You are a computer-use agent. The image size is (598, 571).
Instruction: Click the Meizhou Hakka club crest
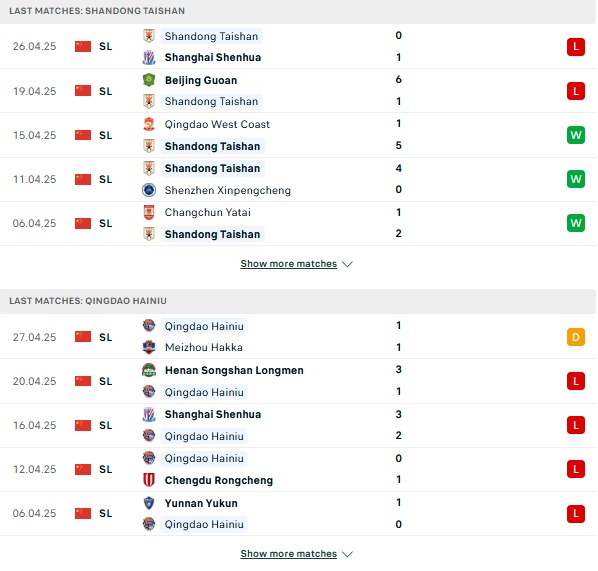tap(149, 347)
